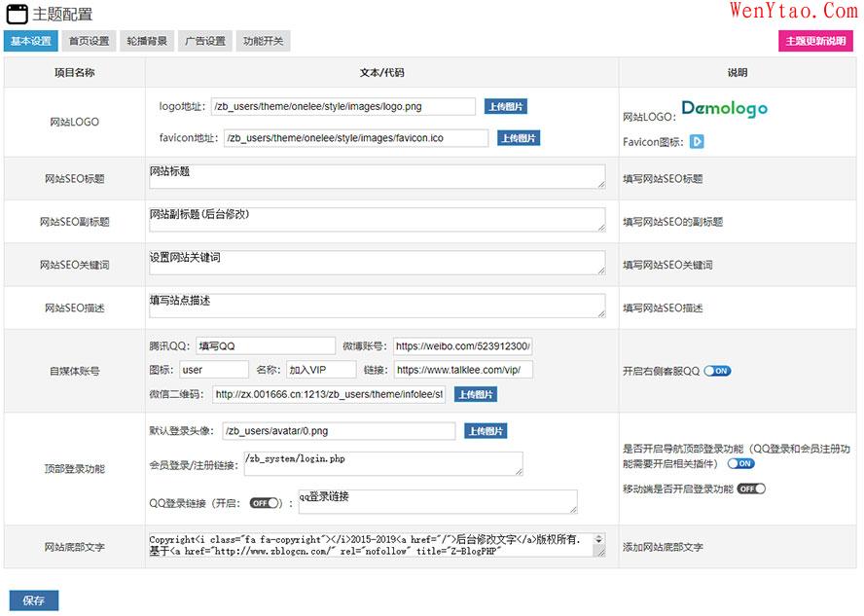Image resolution: width=864 pixels, height=616 pixels.
Task: Click the 网站SEO关键词 text area
Action: 378,263
